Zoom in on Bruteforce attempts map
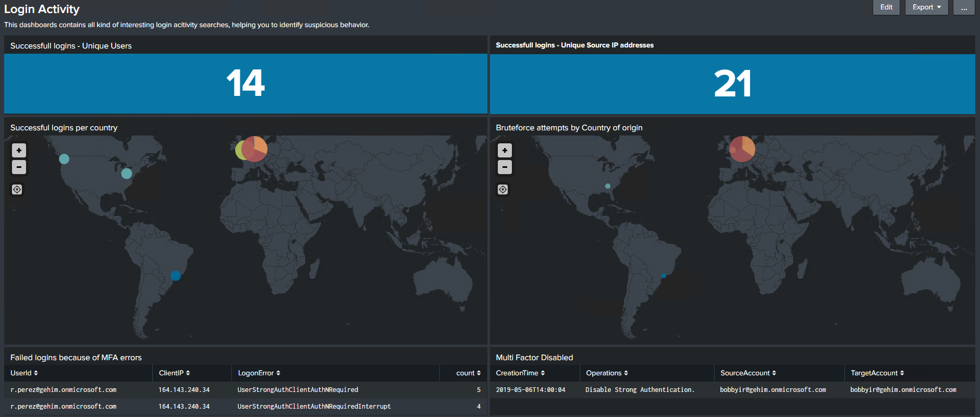Screen dimensions: 980x417 pos(505,151)
